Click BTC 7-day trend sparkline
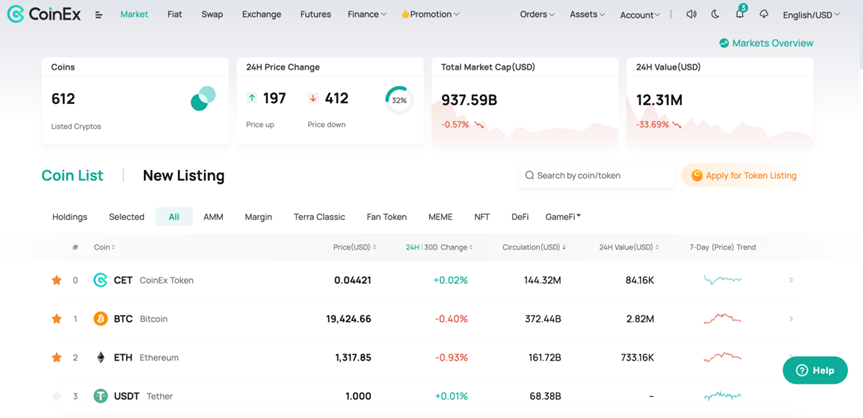This screenshot has width=863, height=418. (x=723, y=318)
